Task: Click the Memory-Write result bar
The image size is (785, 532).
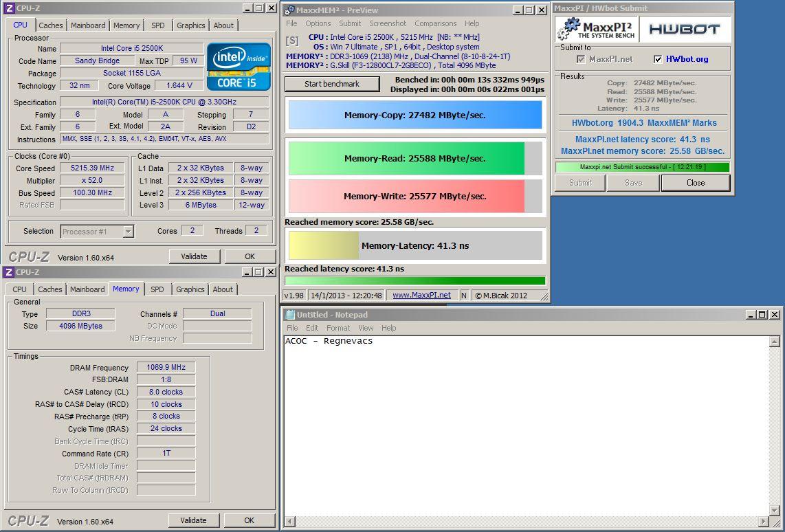Action: (x=415, y=196)
